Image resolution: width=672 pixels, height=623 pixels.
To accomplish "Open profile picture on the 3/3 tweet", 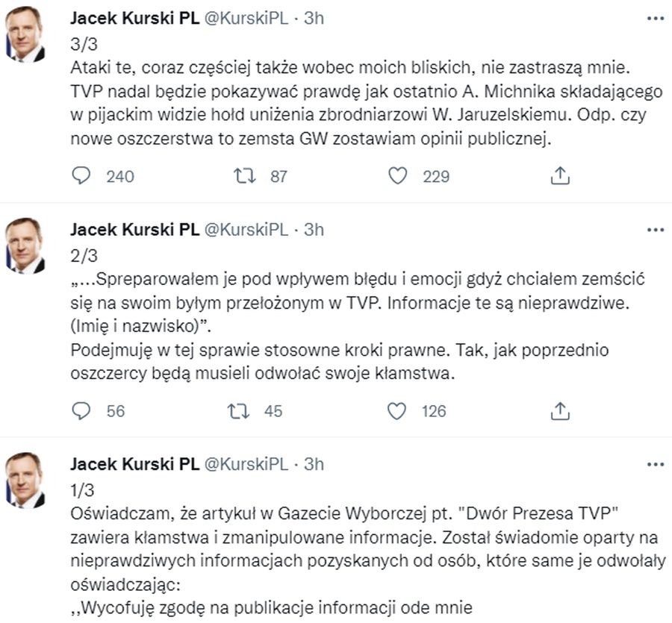I will click(25, 37).
